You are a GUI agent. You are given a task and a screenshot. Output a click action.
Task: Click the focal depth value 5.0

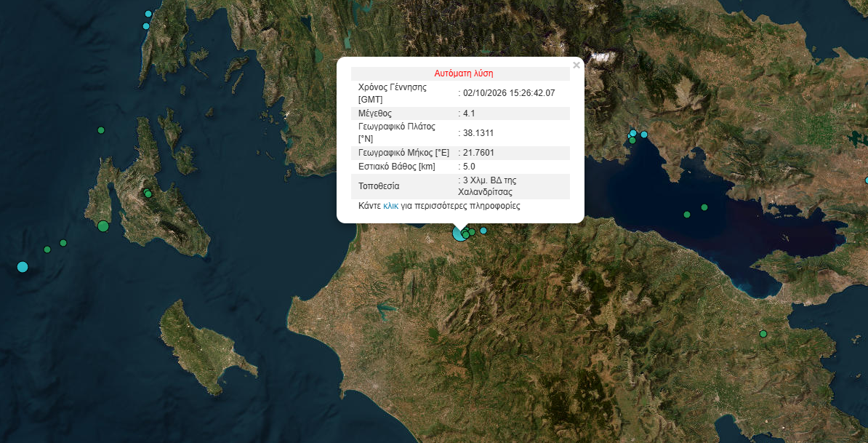pos(469,166)
